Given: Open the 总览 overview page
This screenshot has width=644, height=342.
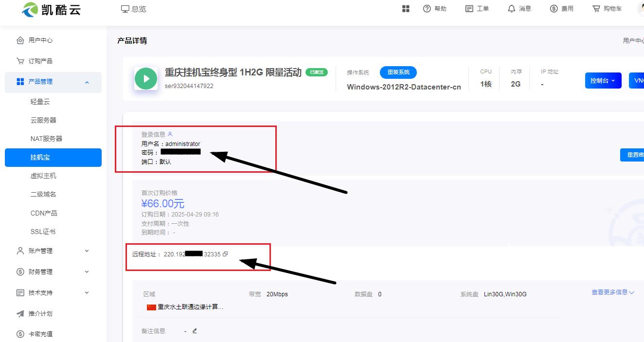Looking at the screenshot, I should 134,9.
